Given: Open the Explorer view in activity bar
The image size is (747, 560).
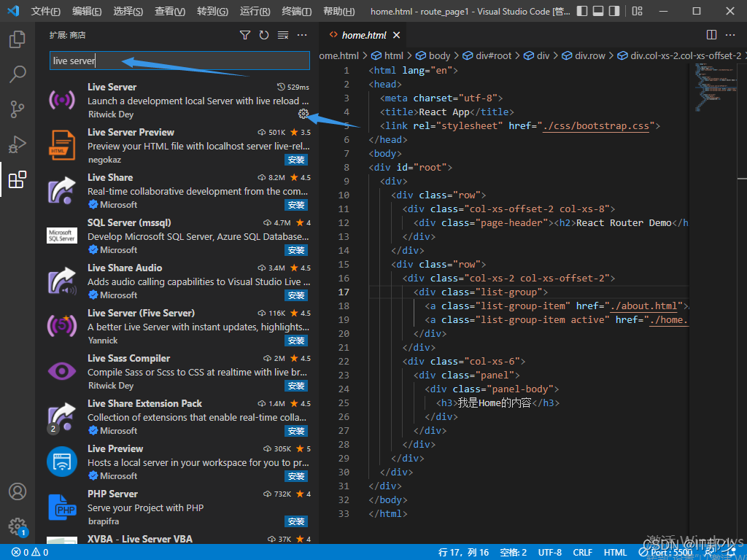Looking at the screenshot, I should [18, 39].
